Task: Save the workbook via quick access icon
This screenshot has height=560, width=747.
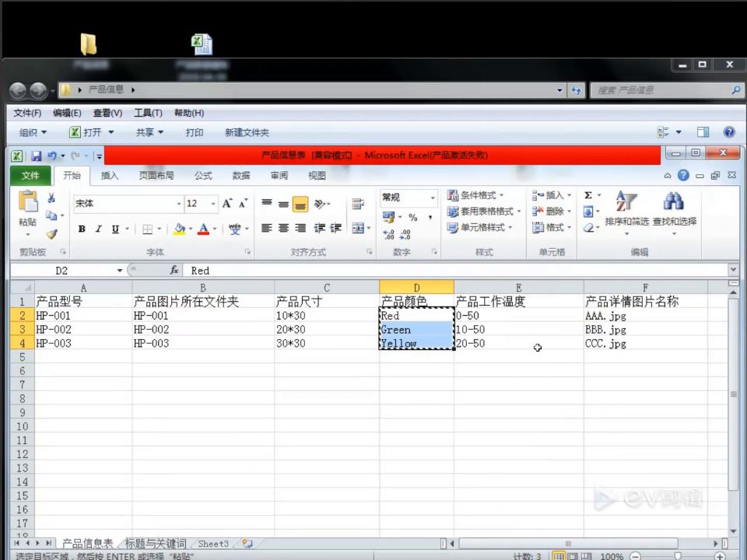Action: coord(37,156)
